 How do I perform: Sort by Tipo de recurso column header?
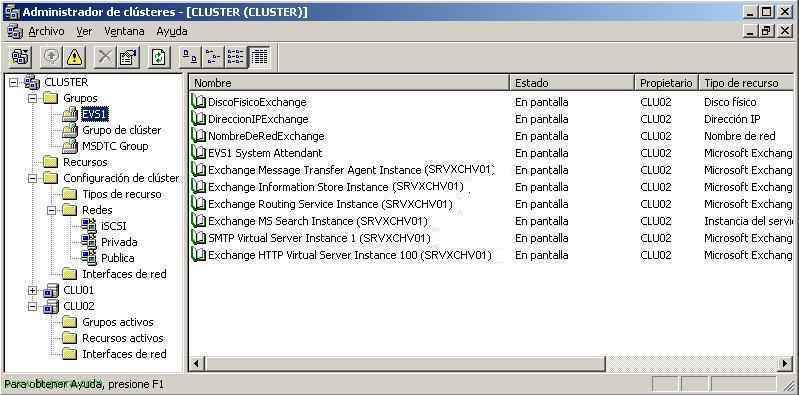pyautogui.click(x=746, y=83)
